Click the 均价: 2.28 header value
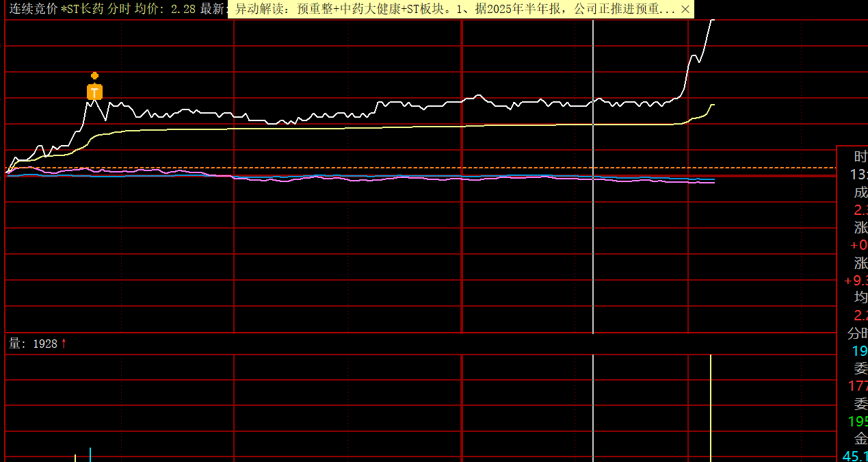868x462 pixels. [164, 9]
